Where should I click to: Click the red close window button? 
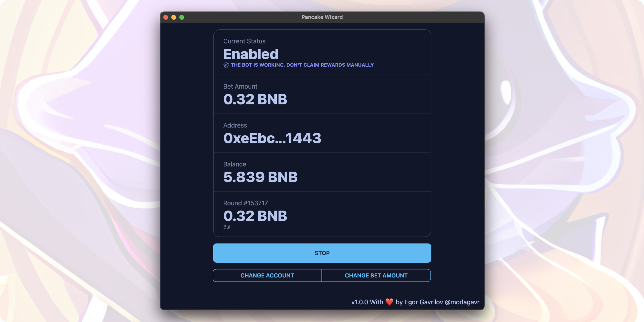pos(166,17)
